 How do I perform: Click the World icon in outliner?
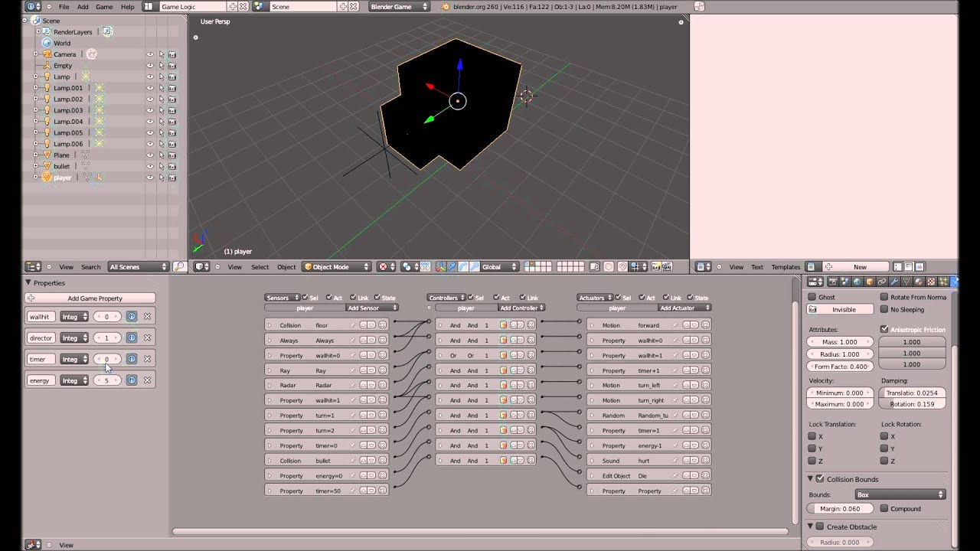47,43
